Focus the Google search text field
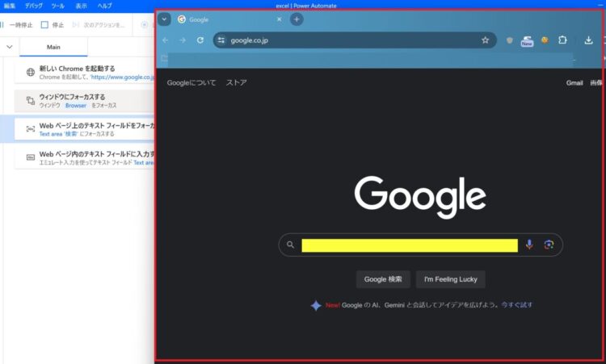Viewport: 606px width, 364px height. click(410, 245)
